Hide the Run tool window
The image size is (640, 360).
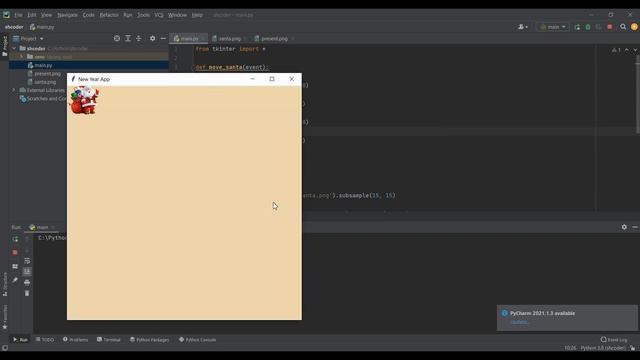[x=635, y=227]
